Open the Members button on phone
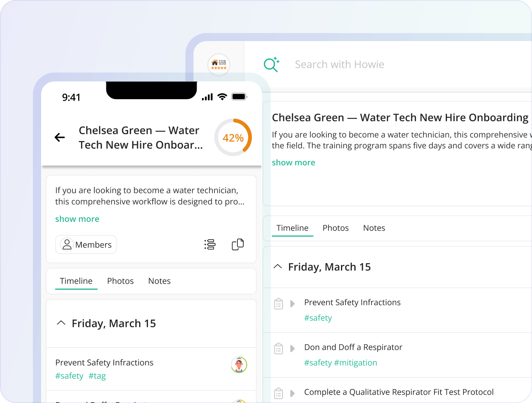The image size is (532, 403). [x=86, y=245]
